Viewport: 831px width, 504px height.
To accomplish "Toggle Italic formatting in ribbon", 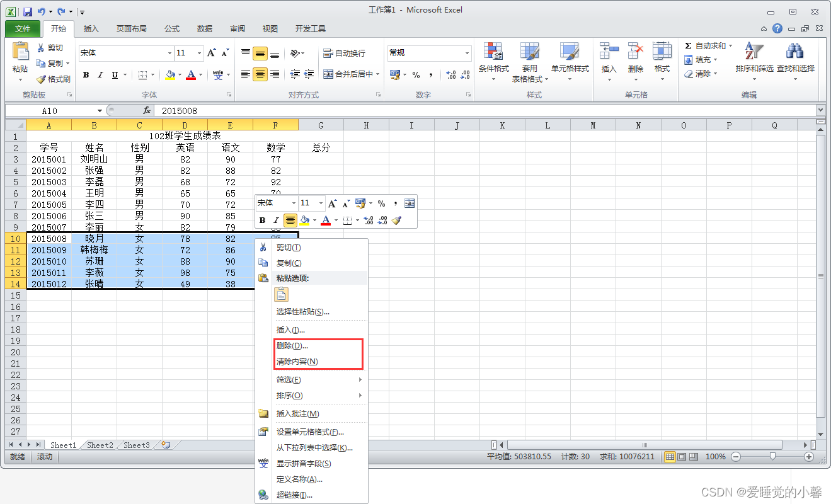I will point(100,75).
